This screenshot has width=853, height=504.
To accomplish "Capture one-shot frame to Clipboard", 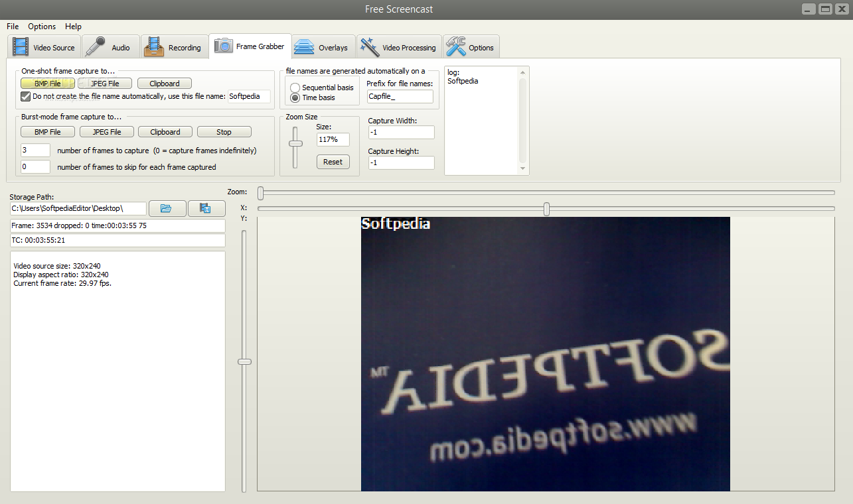I will pyautogui.click(x=164, y=84).
